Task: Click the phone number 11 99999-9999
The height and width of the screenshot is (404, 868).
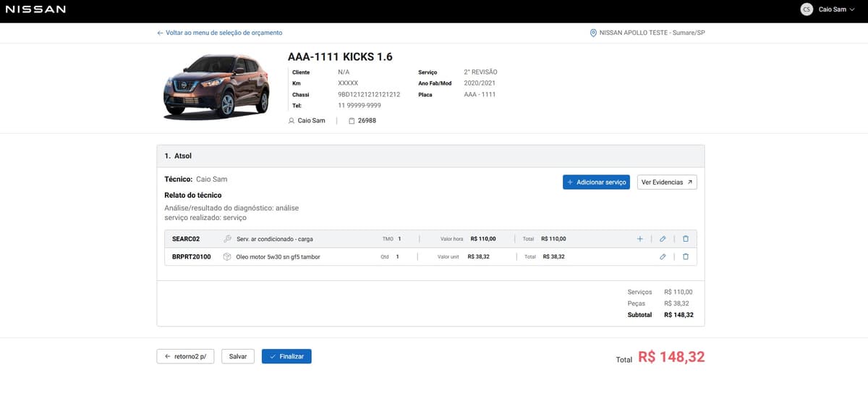Action: pyautogui.click(x=359, y=106)
